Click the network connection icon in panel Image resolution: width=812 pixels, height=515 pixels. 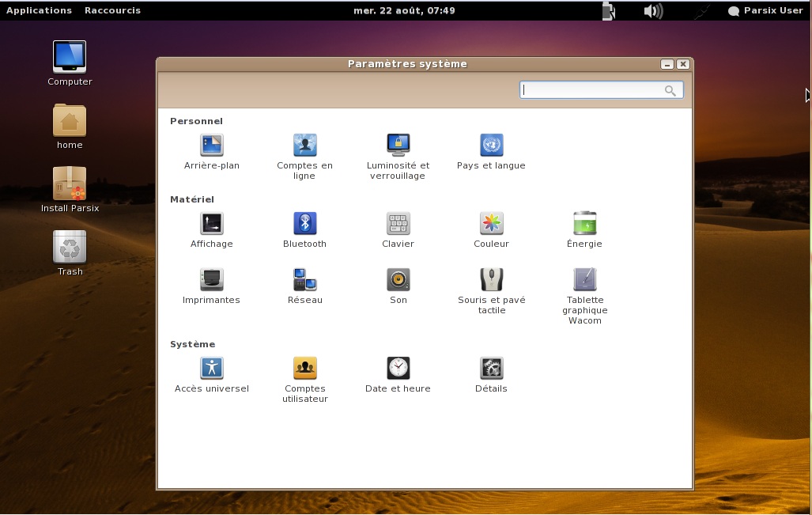[701, 11]
